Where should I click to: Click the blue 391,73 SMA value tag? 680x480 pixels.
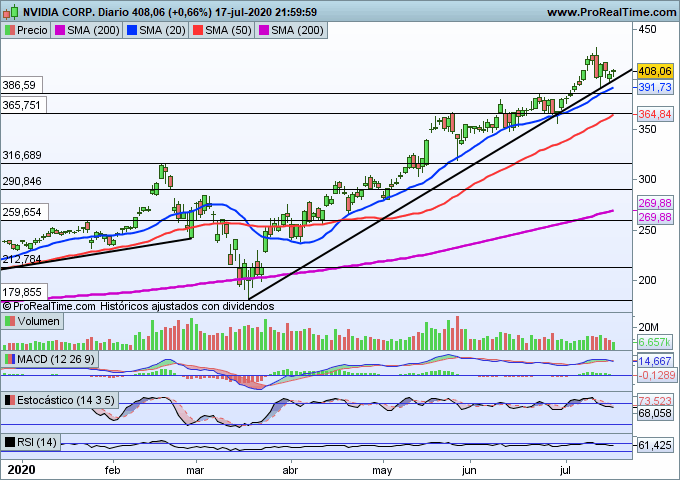pos(655,87)
